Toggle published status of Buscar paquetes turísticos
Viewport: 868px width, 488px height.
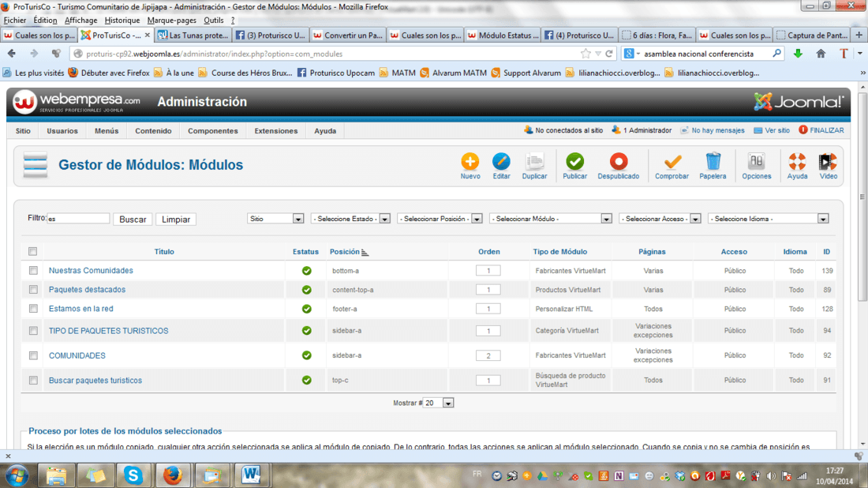306,381
